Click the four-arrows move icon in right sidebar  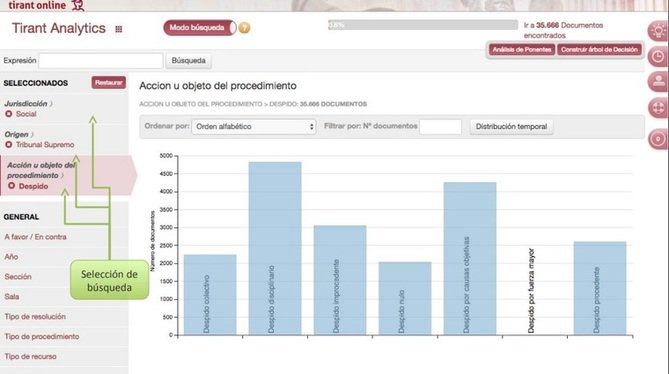[658, 107]
